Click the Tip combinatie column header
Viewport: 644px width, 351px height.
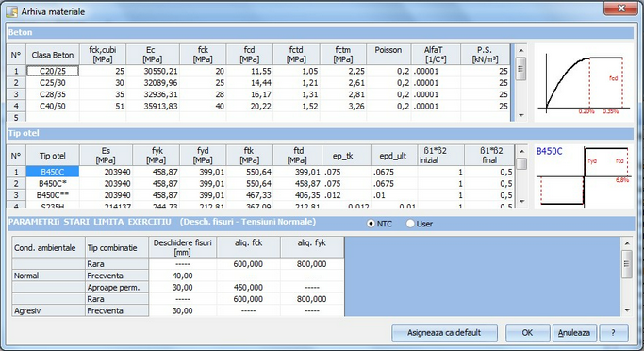click(117, 247)
